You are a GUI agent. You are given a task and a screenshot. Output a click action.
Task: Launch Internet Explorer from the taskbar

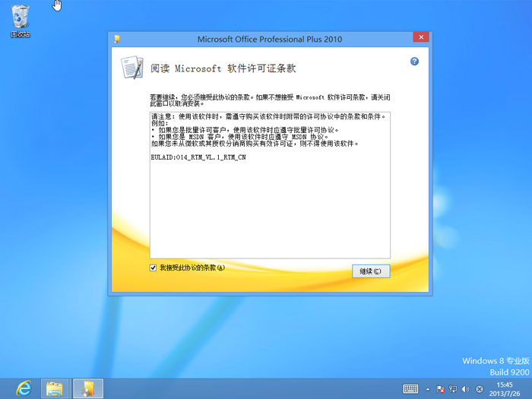pos(24,388)
